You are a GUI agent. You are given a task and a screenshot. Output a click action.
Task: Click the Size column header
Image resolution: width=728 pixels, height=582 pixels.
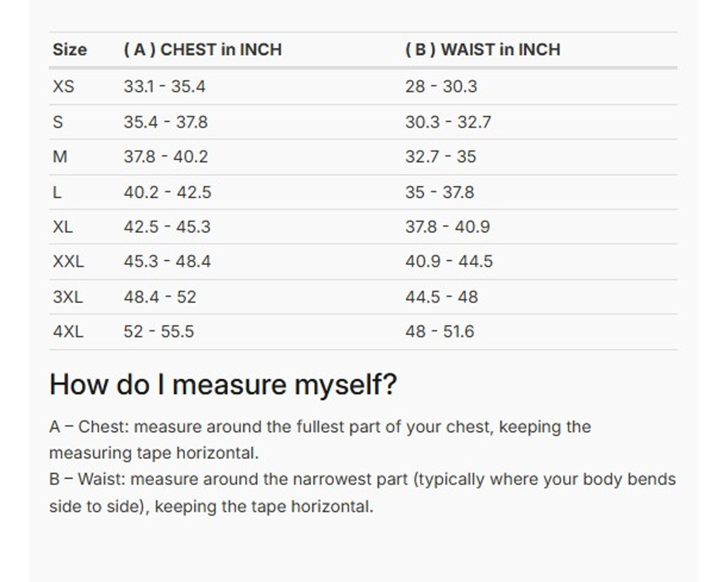(69, 50)
